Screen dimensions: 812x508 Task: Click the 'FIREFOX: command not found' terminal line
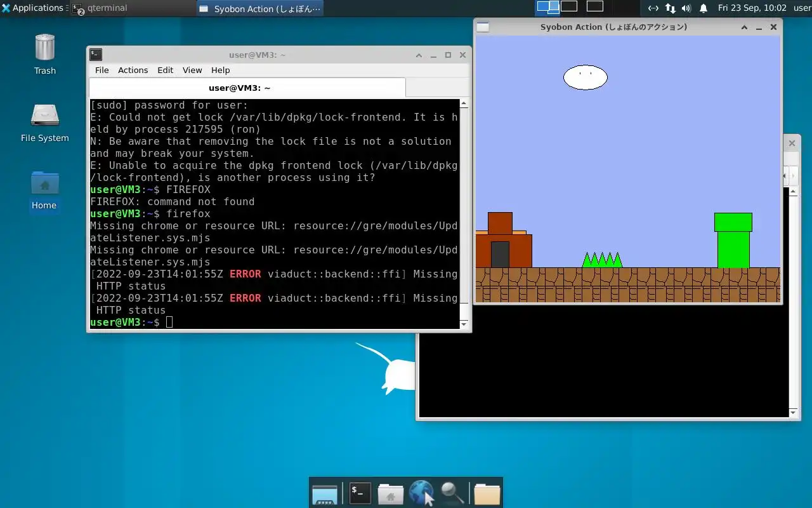(172, 201)
